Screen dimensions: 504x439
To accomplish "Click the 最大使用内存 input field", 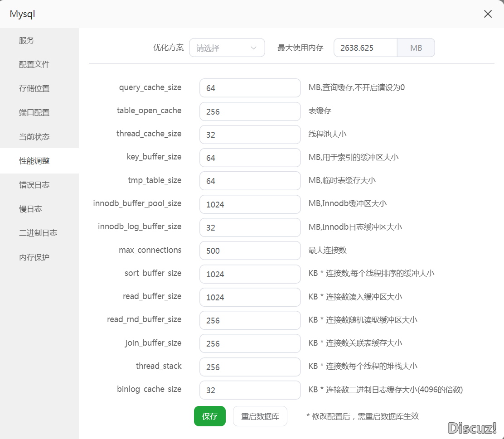I will [365, 48].
